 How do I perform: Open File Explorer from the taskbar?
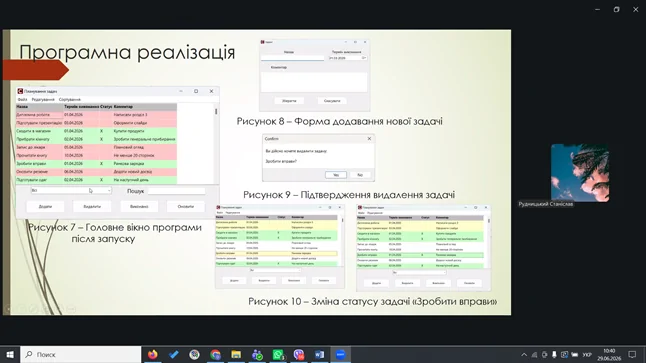pos(236,354)
